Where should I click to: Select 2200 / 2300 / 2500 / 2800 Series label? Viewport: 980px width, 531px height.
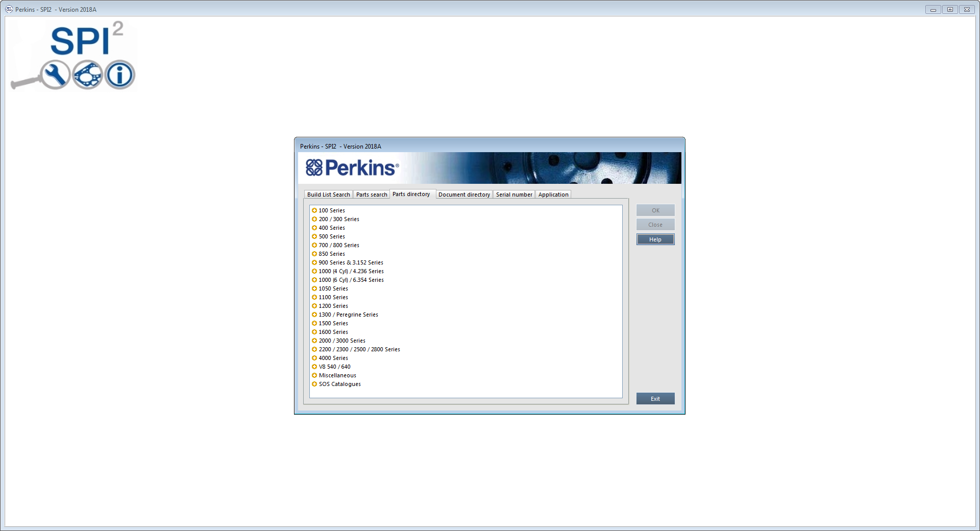[x=359, y=349]
